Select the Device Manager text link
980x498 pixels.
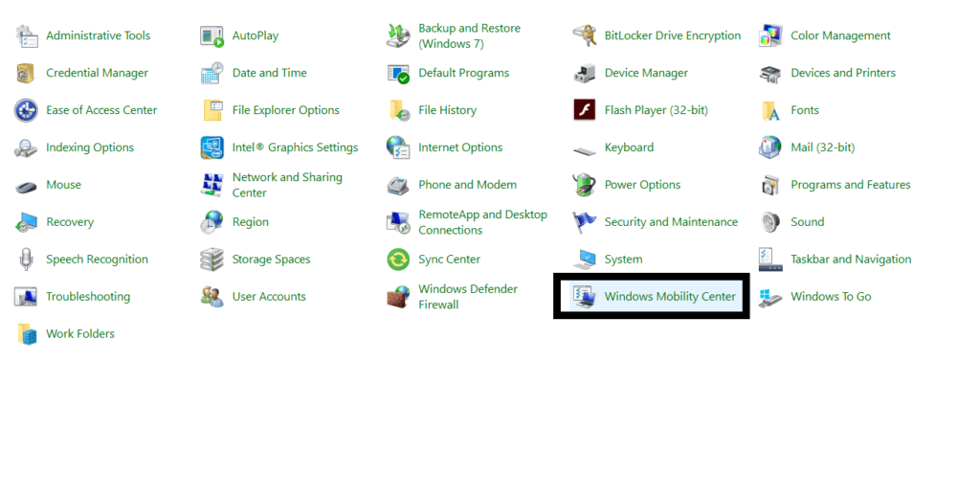(646, 73)
